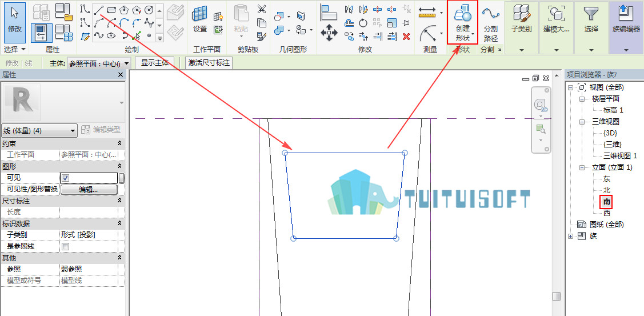Select the Move four-arrow tool

click(329, 33)
